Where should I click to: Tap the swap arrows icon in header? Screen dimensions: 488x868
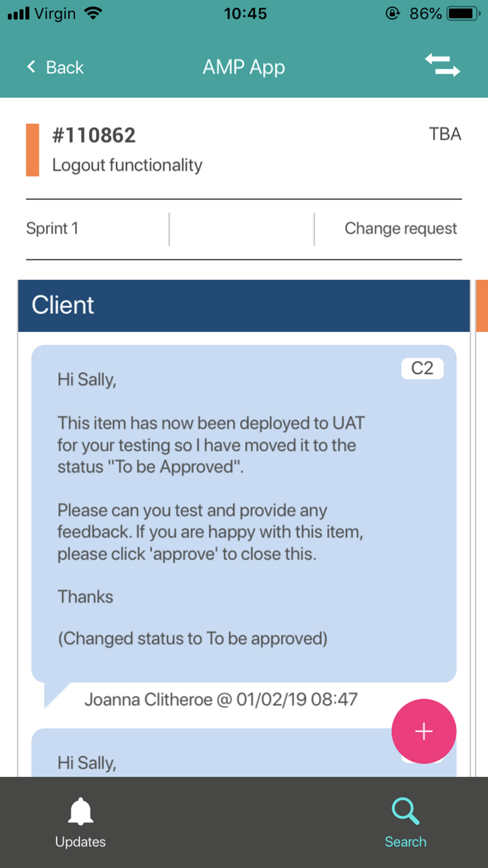click(x=442, y=65)
